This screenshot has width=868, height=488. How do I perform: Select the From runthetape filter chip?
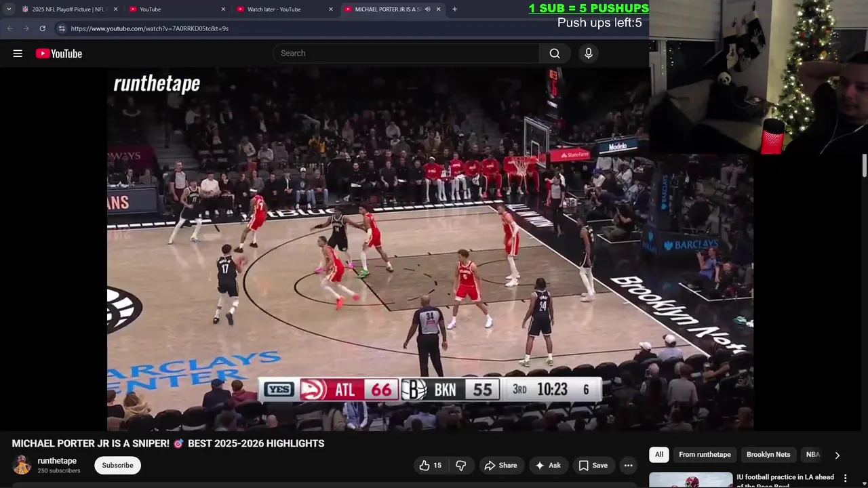pyautogui.click(x=705, y=455)
